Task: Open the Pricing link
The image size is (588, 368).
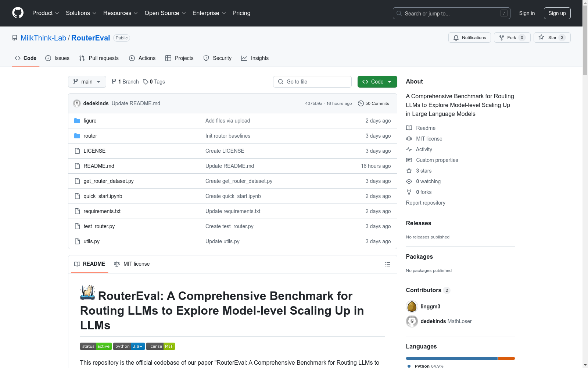Action: 241,13
